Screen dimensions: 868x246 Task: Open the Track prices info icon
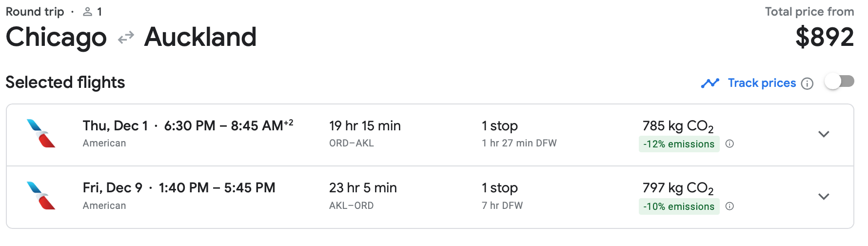(808, 83)
